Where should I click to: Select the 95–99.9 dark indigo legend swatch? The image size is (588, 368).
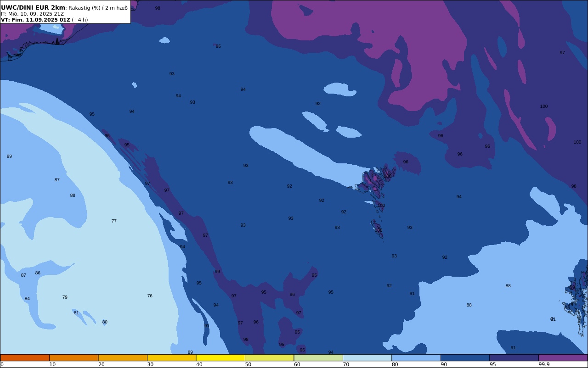click(514, 357)
